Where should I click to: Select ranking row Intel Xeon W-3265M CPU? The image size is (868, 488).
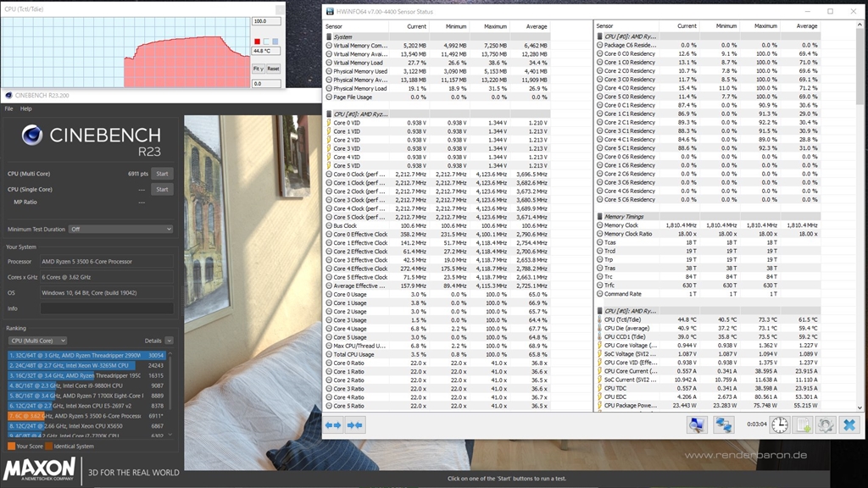(x=86, y=365)
